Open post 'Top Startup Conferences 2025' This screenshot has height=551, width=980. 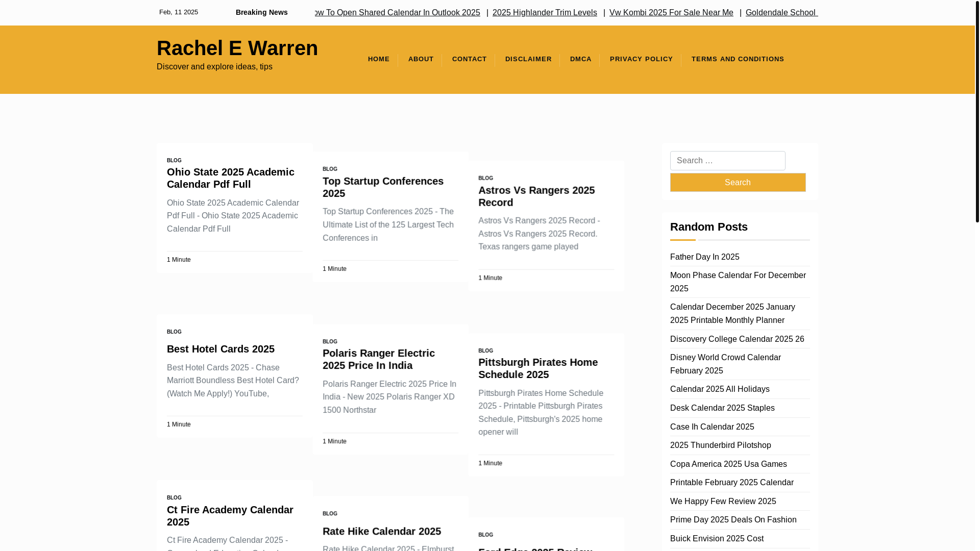[x=383, y=187]
